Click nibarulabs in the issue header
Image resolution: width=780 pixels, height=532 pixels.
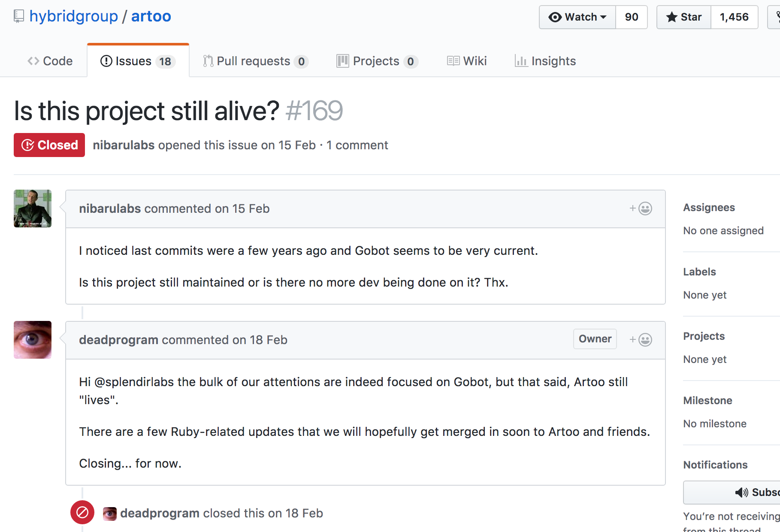[x=124, y=145]
